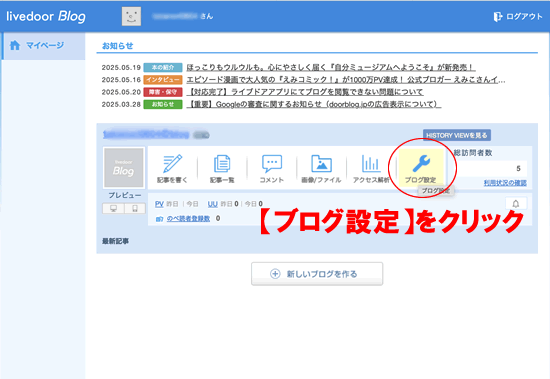The width and height of the screenshot is (550, 379).
Task: Open the 利用状況の確認 link
Action: [505, 183]
